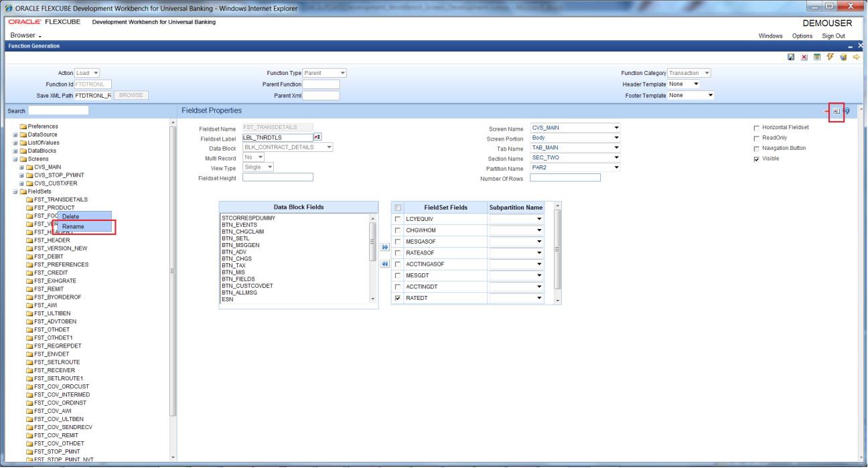This screenshot has width=868, height=468.
Task: Enable the ReadOnly checkbox
Action: [x=757, y=137]
